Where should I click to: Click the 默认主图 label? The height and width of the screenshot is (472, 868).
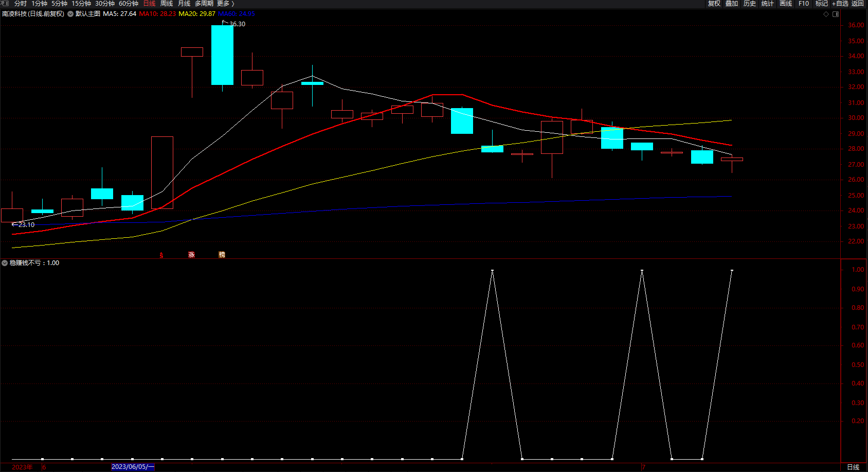coord(88,14)
